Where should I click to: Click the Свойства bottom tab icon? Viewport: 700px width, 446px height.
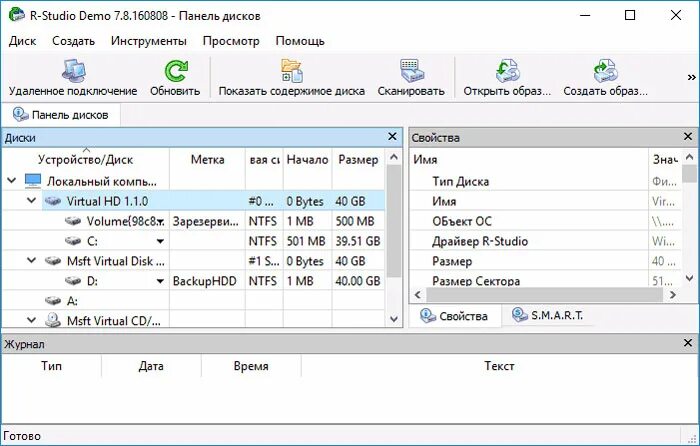click(428, 316)
